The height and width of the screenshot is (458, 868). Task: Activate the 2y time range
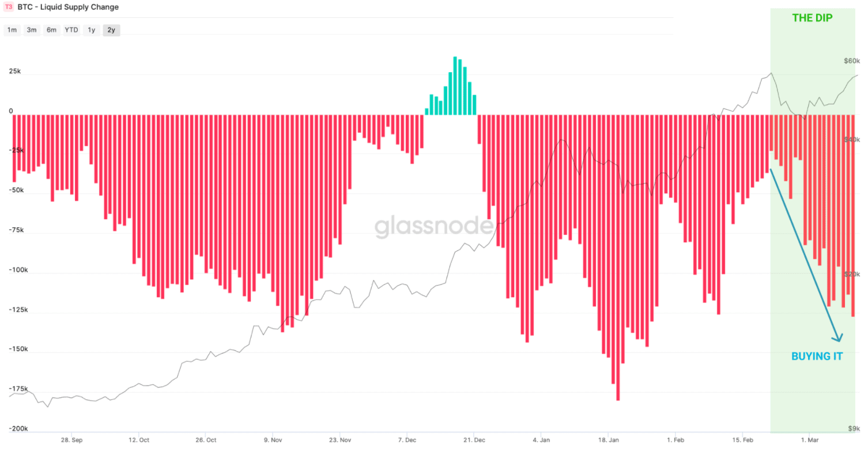(x=111, y=30)
